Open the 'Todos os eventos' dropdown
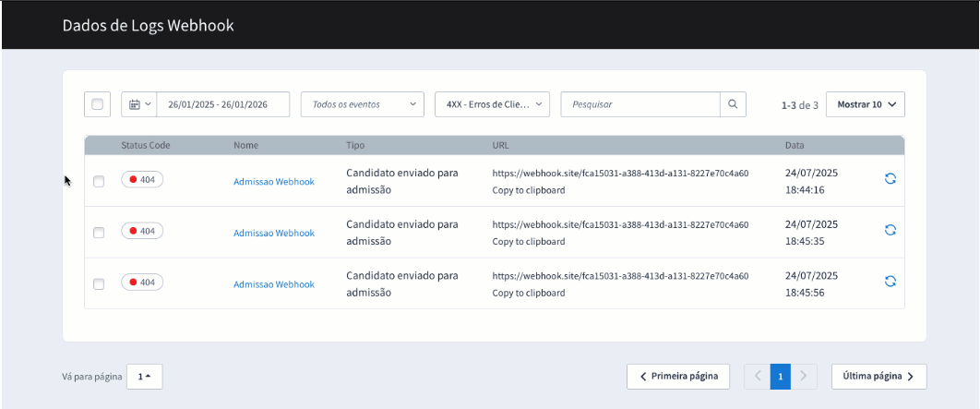 coord(363,104)
